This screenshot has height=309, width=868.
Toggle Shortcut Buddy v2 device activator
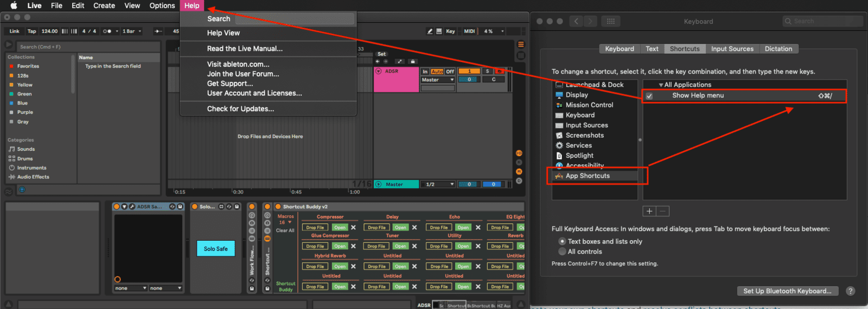278,207
